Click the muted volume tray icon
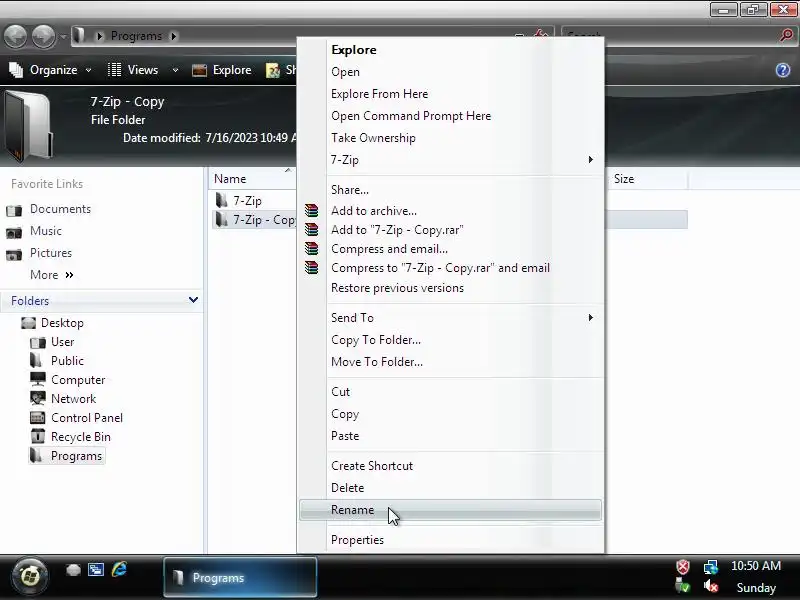This screenshot has height=600, width=800. click(711, 587)
